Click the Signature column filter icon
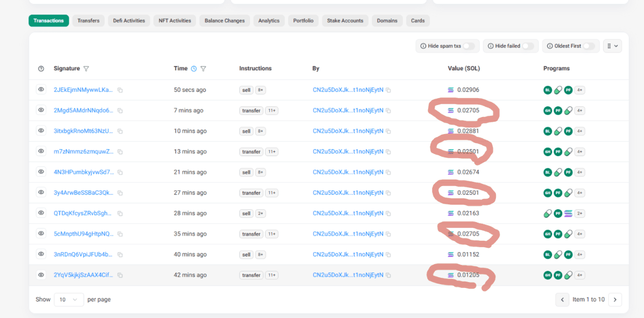Image resolution: width=644 pixels, height=318 pixels. point(86,69)
